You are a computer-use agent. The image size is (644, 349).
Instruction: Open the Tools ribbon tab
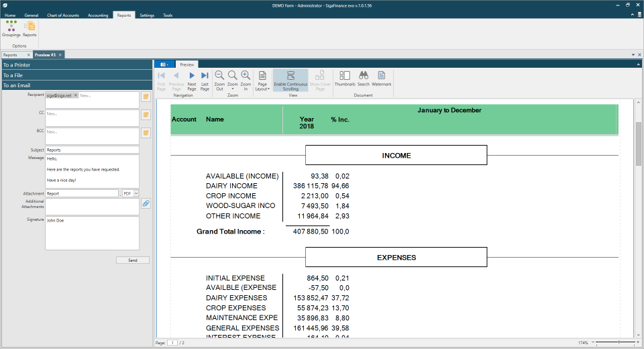168,15
